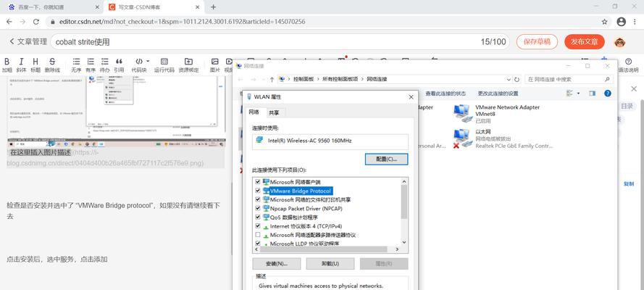The image size is (644, 290).
Task: Publish the article with 发布文章 button
Action: pos(584,42)
